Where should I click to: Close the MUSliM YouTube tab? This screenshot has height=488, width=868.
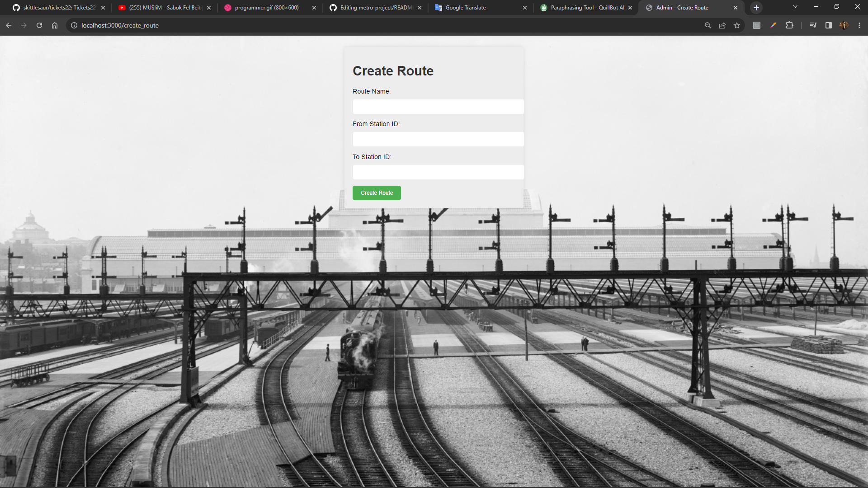[x=209, y=8]
